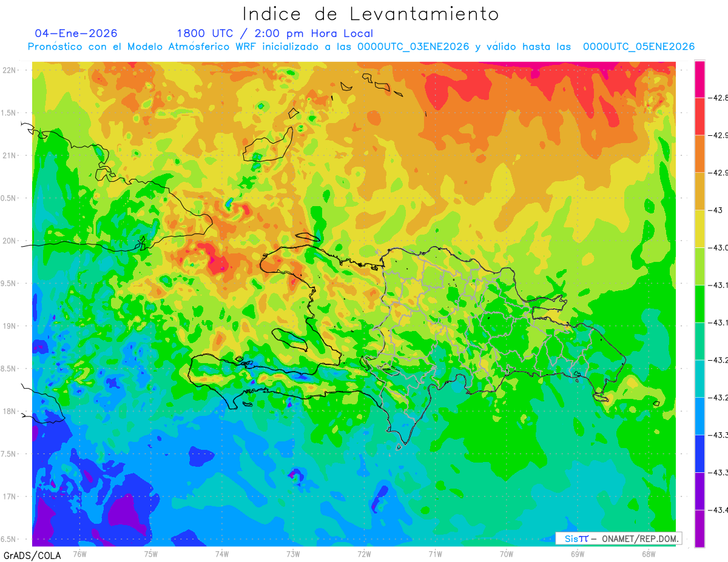Click the 'Indice de Levantamiento' map title
The width and height of the screenshot is (728, 562).
[x=371, y=14]
